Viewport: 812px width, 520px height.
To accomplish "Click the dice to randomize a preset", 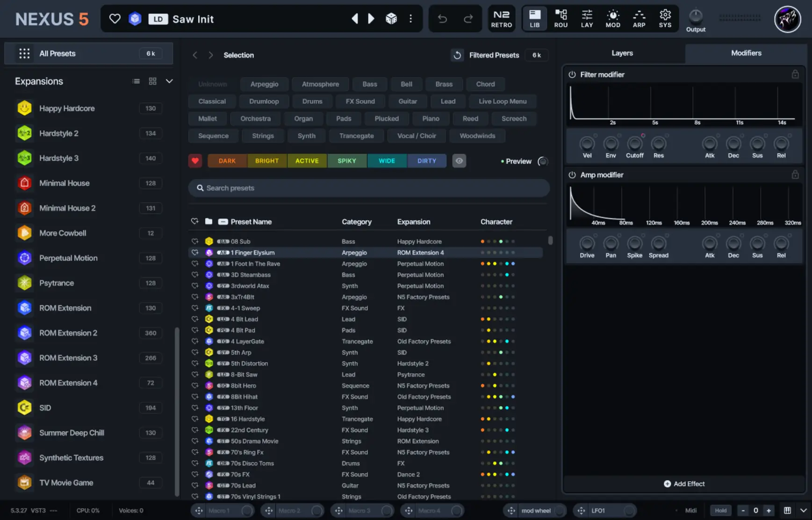I will 391,19.
